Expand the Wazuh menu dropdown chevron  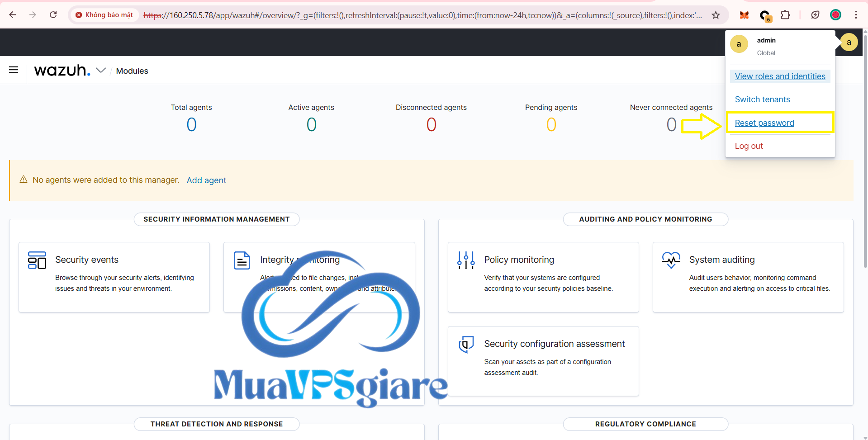[x=101, y=71]
